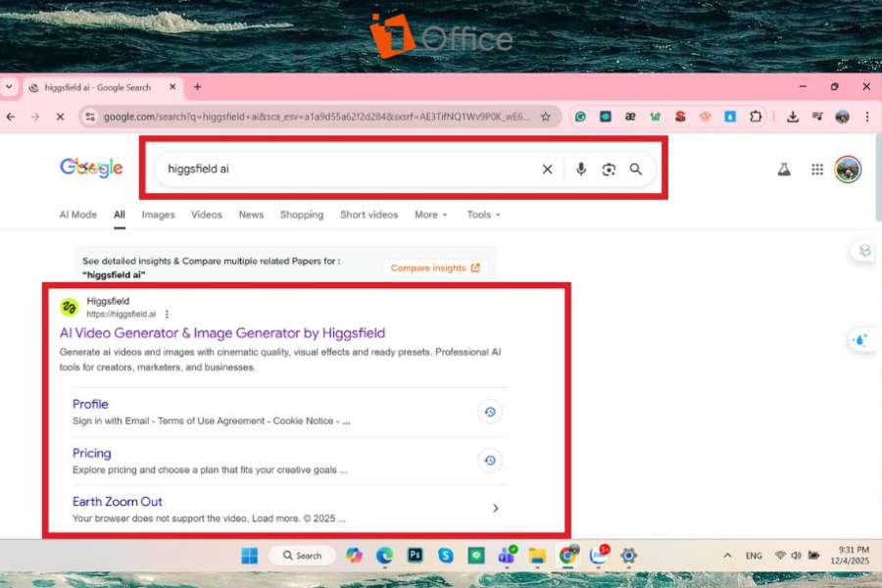882x588 pixels.
Task: Open more options for Higgsfield result
Action: click(x=167, y=314)
